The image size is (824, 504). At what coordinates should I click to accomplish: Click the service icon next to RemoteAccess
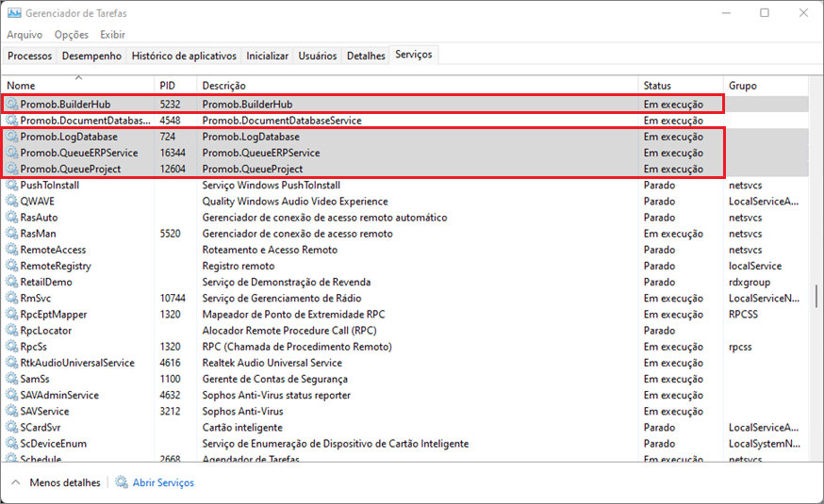pos(11,250)
